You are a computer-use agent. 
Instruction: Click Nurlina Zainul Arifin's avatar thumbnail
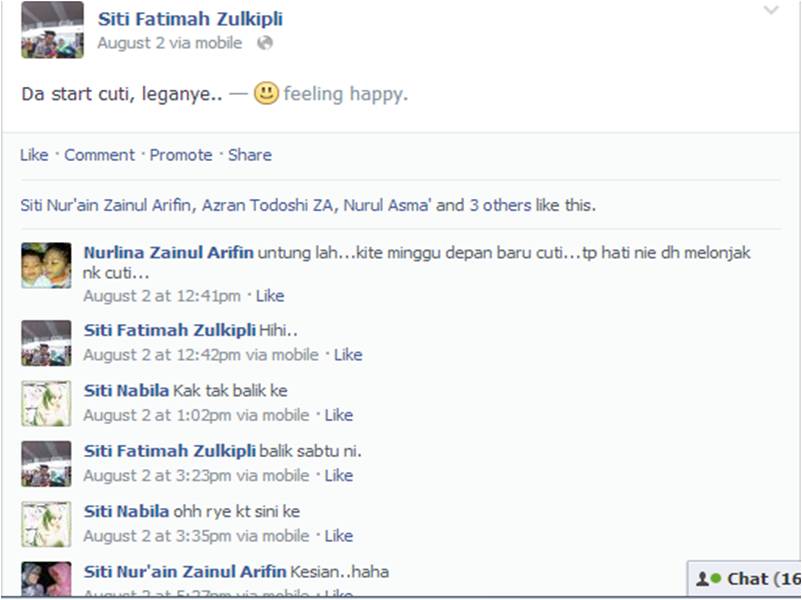46,265
